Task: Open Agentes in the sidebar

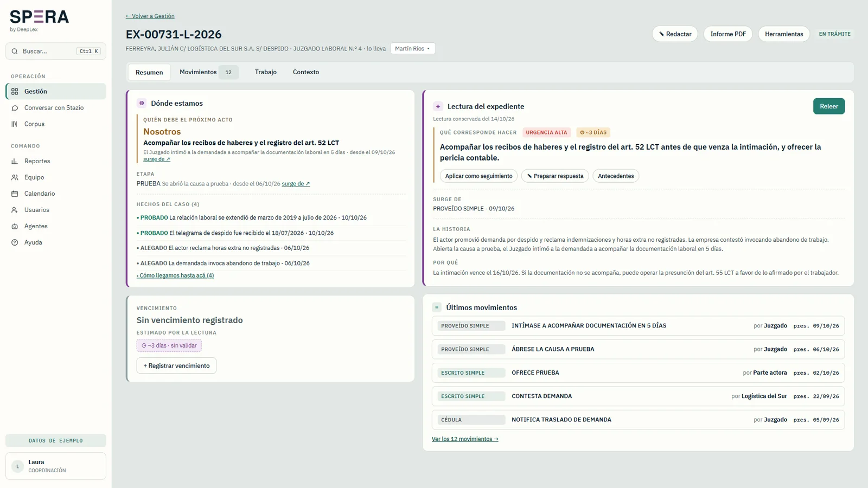Action: click(56, 226)
